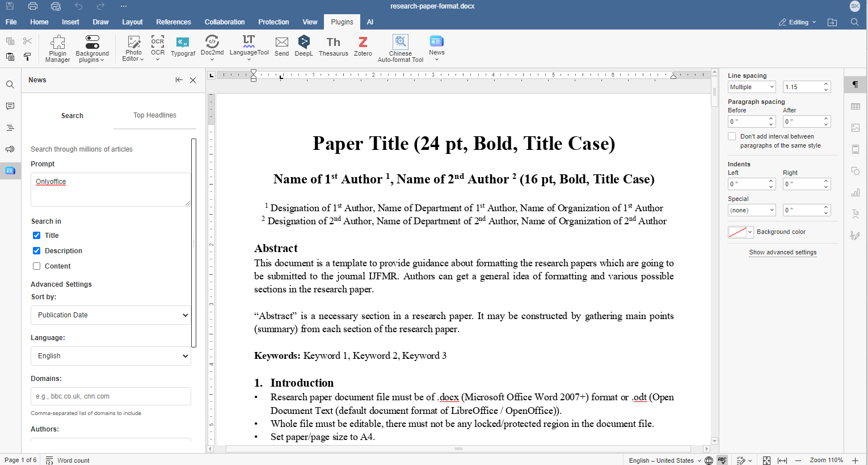868x465 pixels.
Task: Enable the Content search checkbox
Action: coord(36,266)
